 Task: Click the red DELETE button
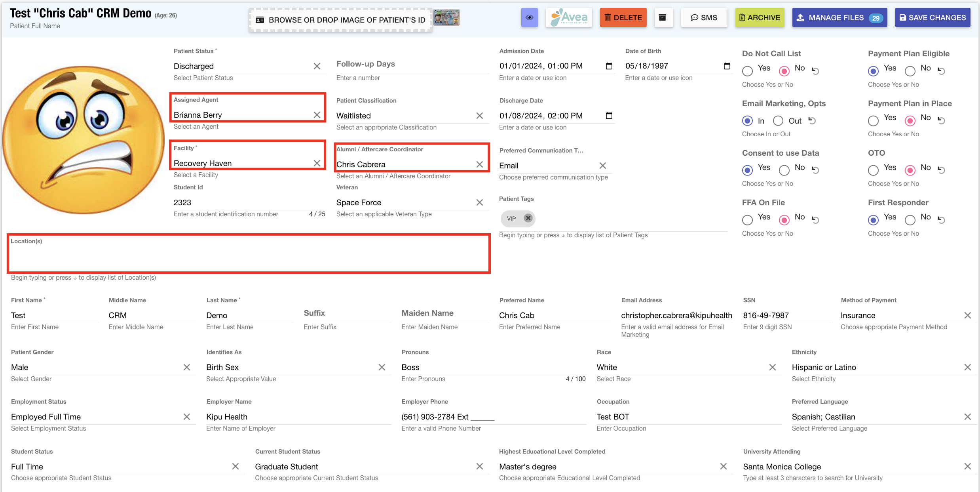623,18
